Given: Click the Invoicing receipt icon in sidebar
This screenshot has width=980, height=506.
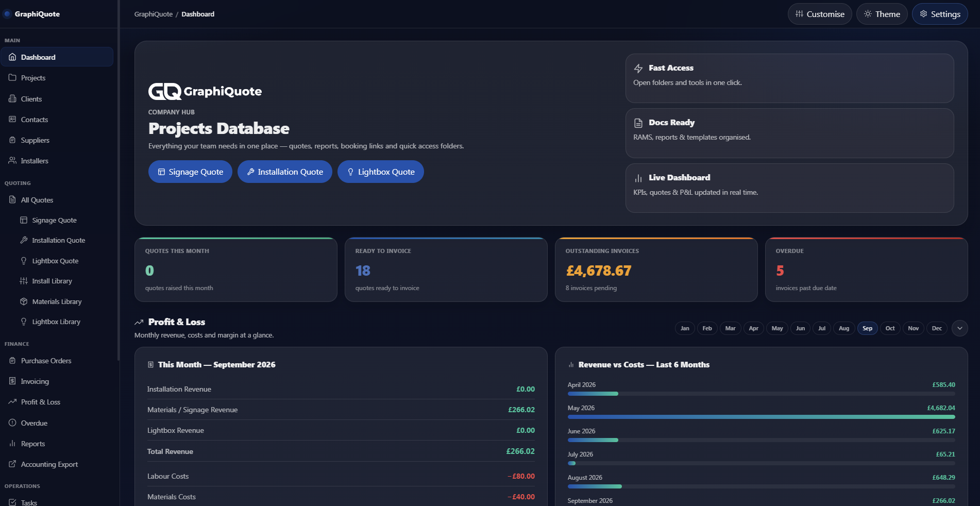Looking at the screenshot, I should (12, 381).
